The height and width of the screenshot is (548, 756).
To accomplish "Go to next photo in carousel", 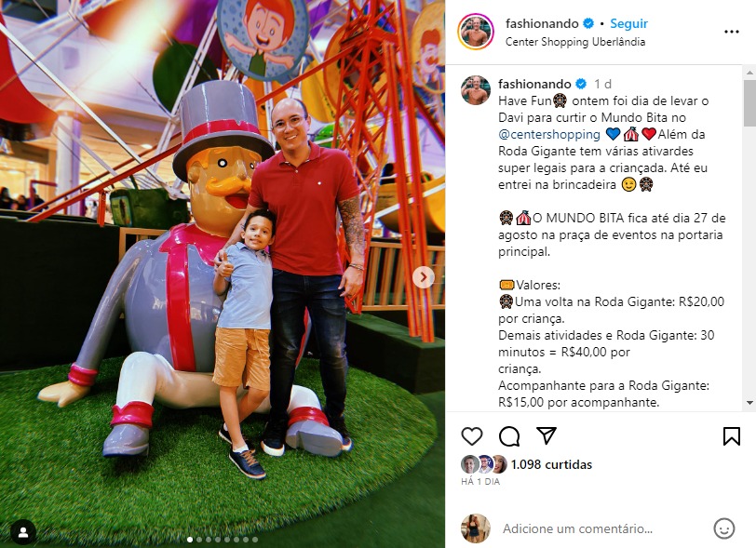I will (x=424, y=277).
